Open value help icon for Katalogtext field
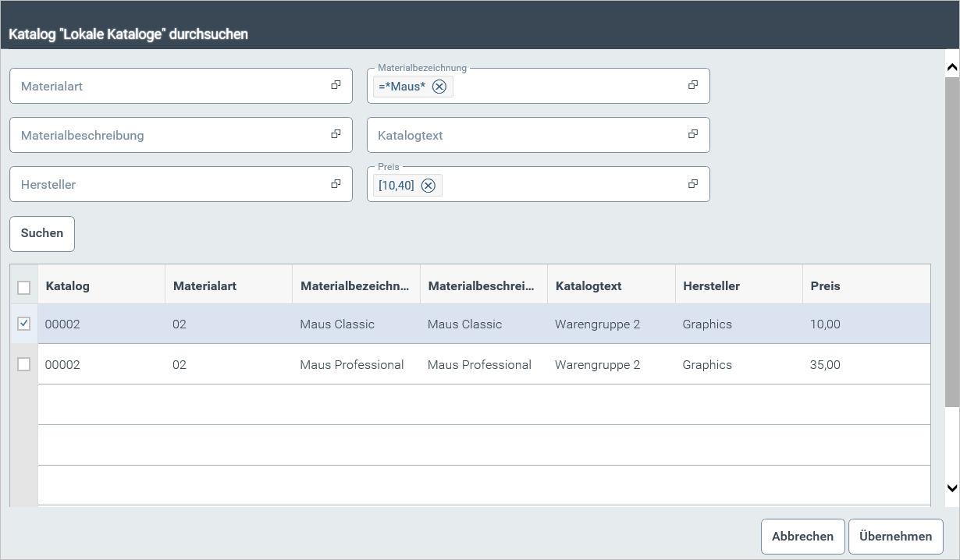This screenshot has width=960, height=560. point(692,134)
